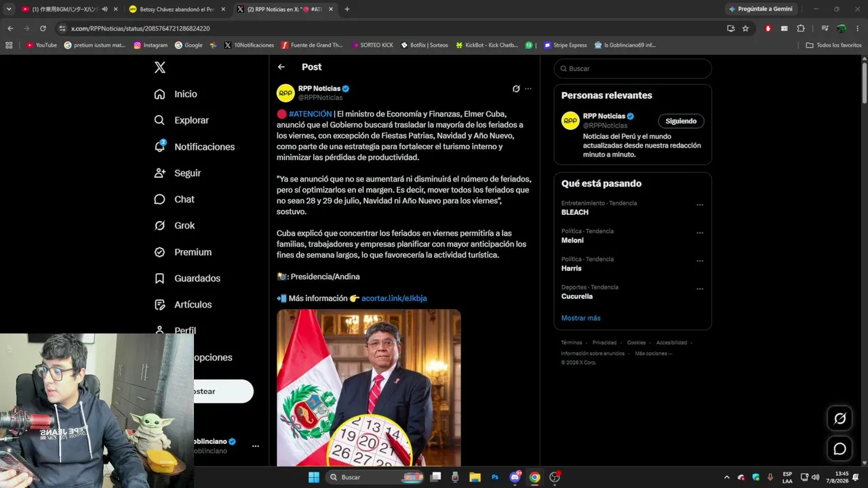Open the post image of the minister
Image resolution: width=868 pixels, height=488 pixels.
point(369,388)
